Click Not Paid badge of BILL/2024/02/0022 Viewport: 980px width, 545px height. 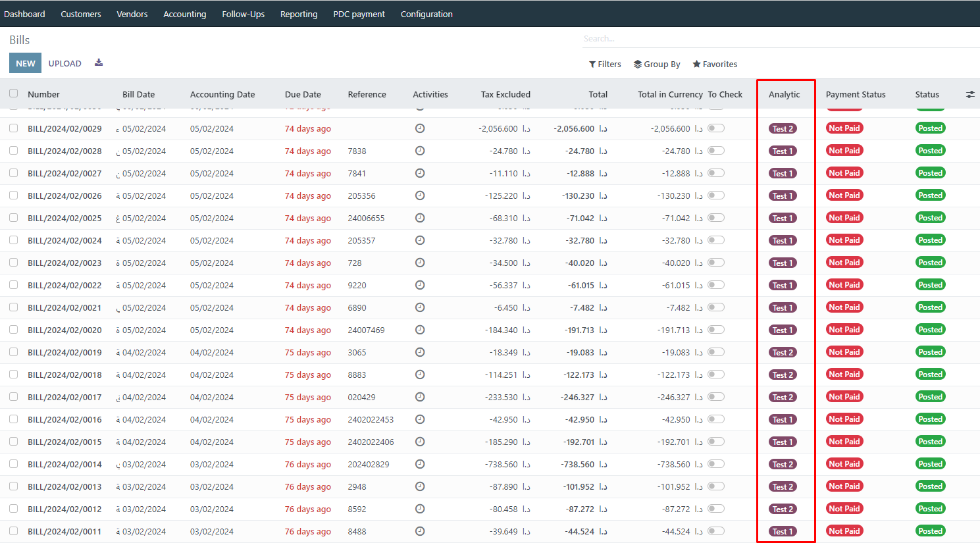tap(844, 285)
